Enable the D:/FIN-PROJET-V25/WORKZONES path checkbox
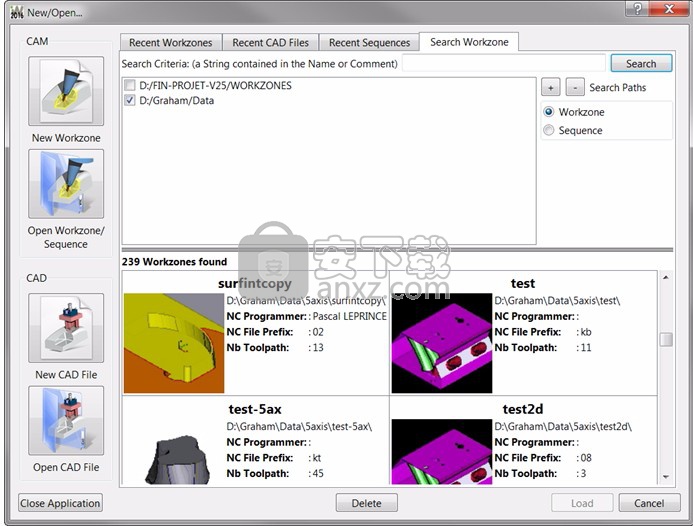Screen dimensions: 693x526 point(129,85)
